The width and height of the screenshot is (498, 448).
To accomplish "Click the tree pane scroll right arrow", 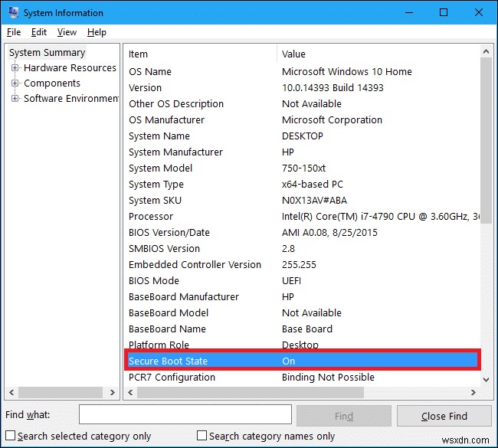I will point(113,392).
